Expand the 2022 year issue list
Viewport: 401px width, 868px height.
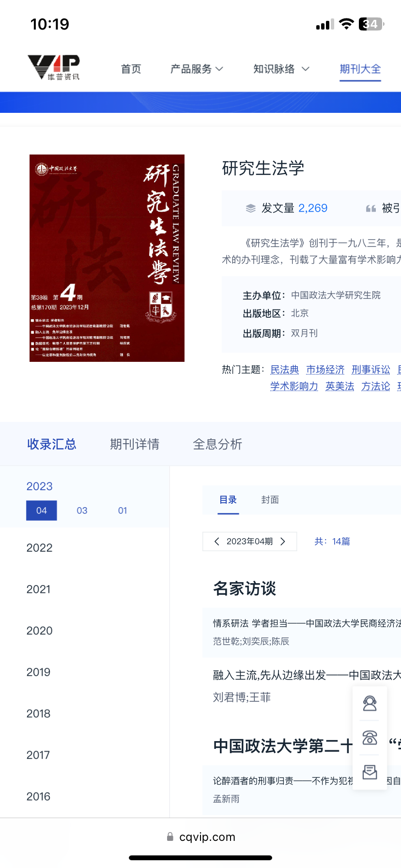39,548
